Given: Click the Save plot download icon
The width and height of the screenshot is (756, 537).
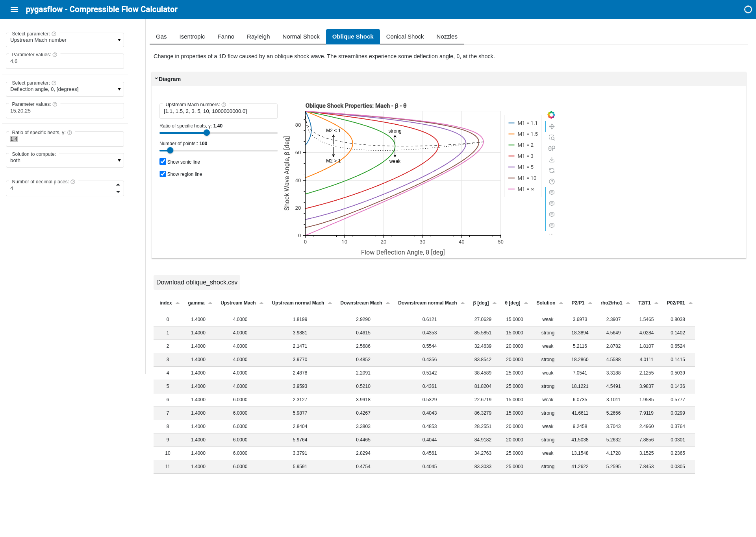Looking at the screenshot, I should (x=552, y=160).
